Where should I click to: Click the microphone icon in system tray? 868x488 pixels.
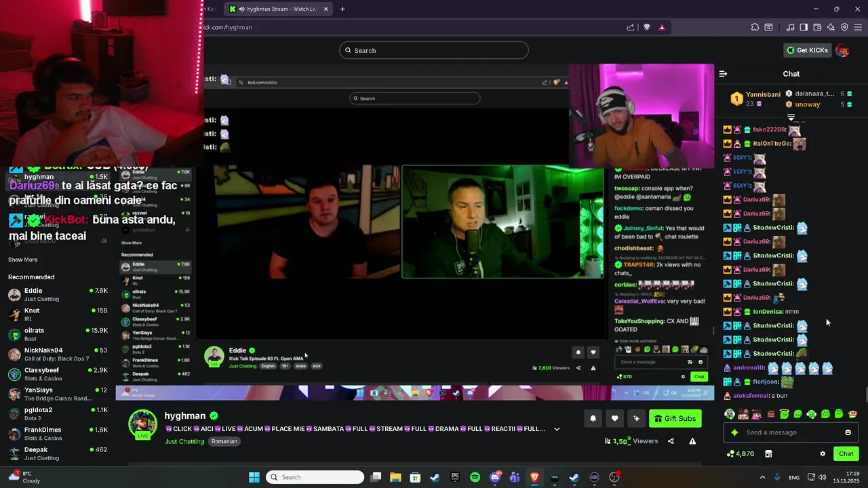777,477
